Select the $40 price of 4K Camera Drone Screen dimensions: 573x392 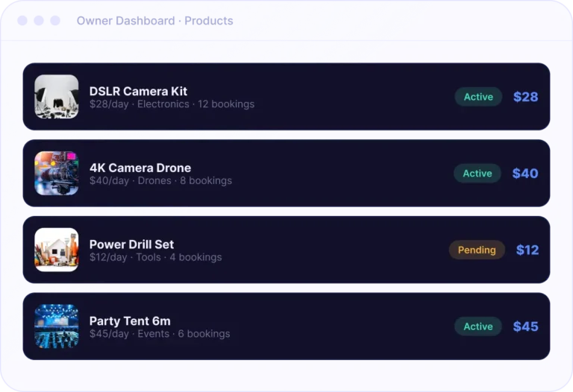tap(525, 174)
